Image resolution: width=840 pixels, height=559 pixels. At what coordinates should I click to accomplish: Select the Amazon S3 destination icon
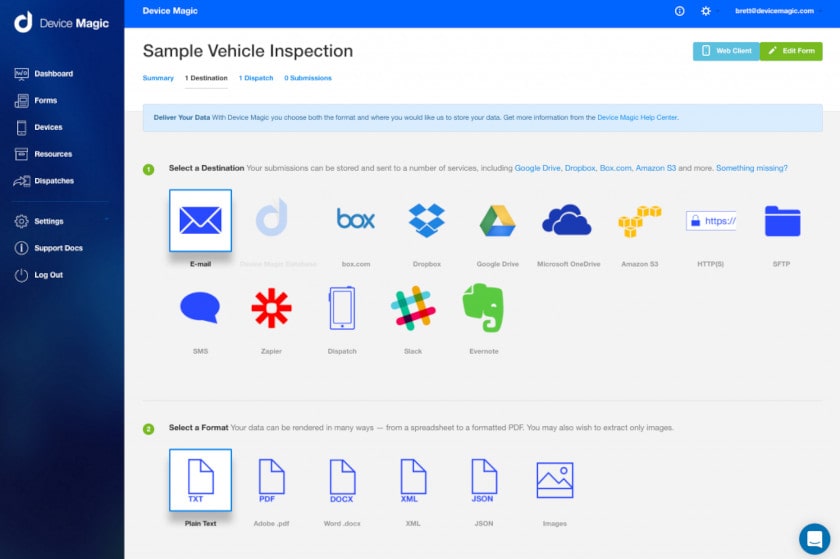point(640,221)
